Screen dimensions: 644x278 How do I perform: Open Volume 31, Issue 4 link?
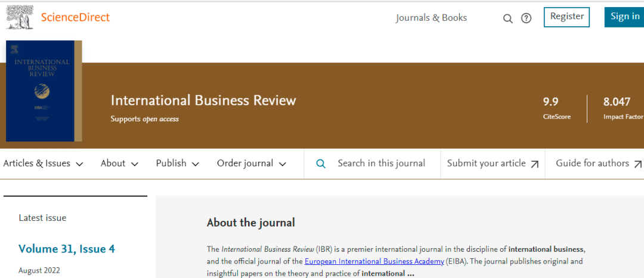tap(67, 249)
